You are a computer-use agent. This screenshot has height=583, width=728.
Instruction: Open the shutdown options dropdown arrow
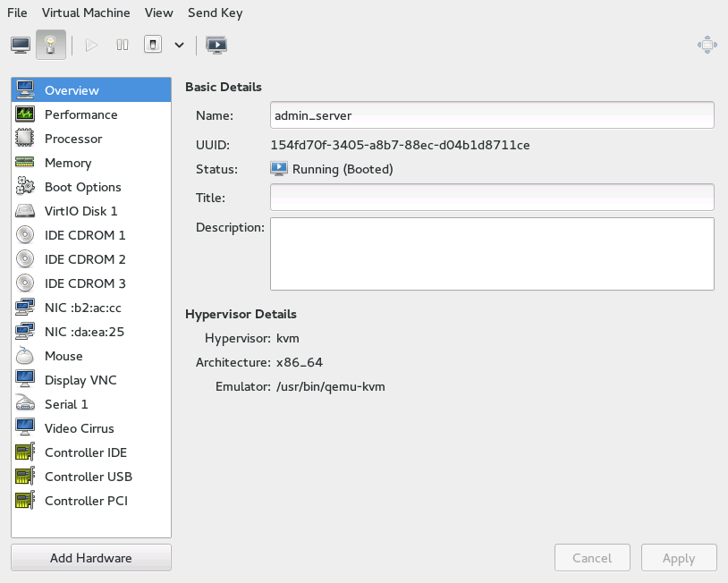pos(180,45)
